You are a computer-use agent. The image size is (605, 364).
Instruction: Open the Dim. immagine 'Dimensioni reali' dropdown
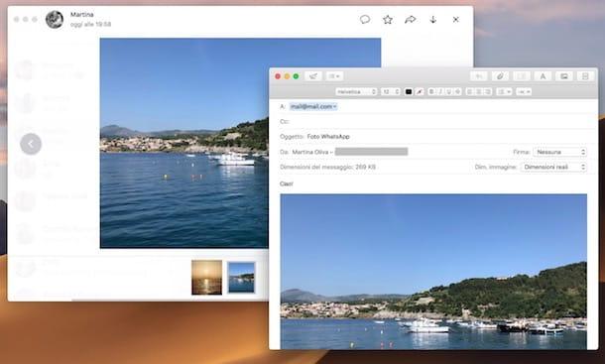[x=553, y=168]
